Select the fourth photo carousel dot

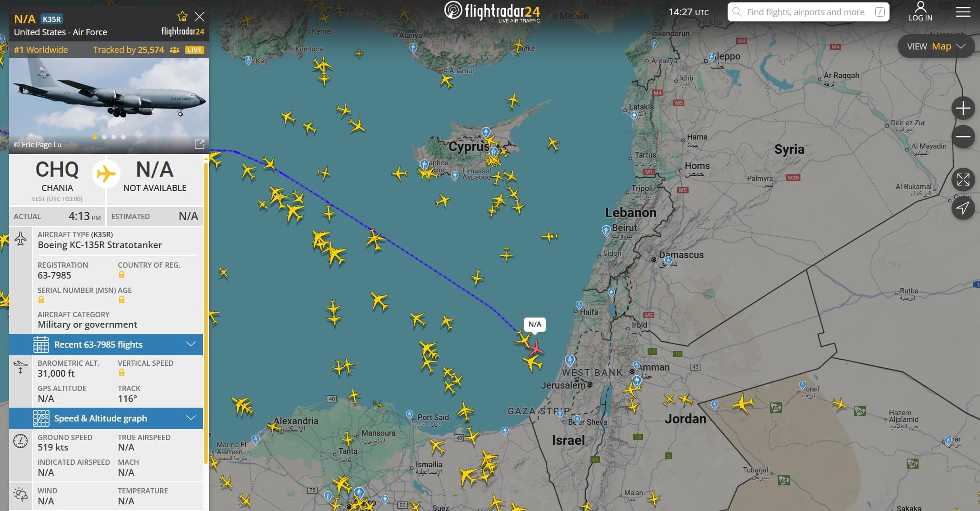coord(123,137)
